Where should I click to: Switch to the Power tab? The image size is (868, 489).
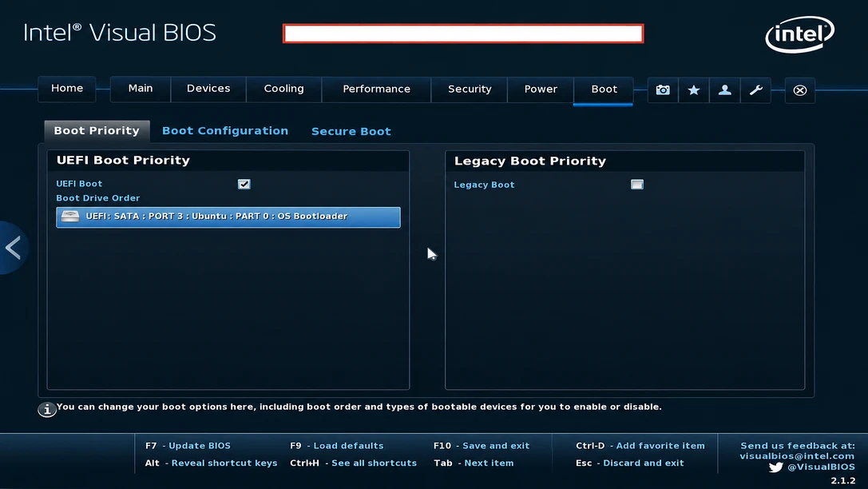coord(541,89)
